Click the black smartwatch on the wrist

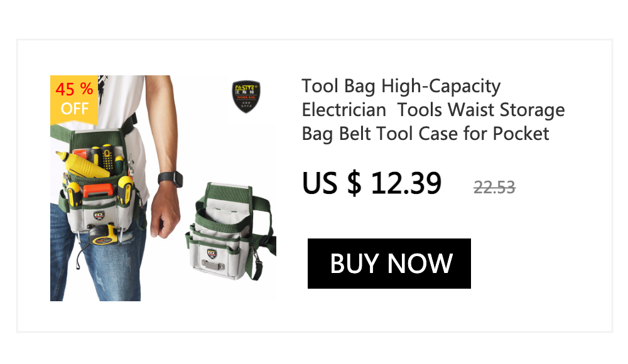[171, 178]
